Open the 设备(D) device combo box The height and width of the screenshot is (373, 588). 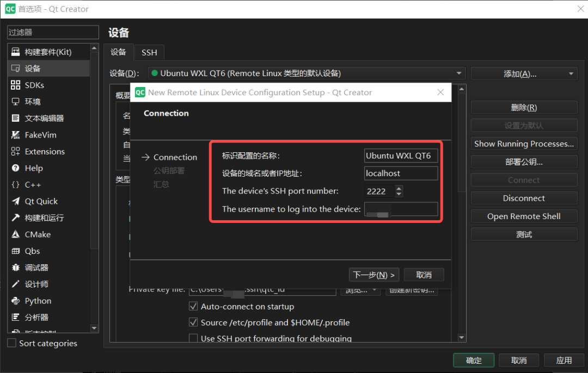307,73
